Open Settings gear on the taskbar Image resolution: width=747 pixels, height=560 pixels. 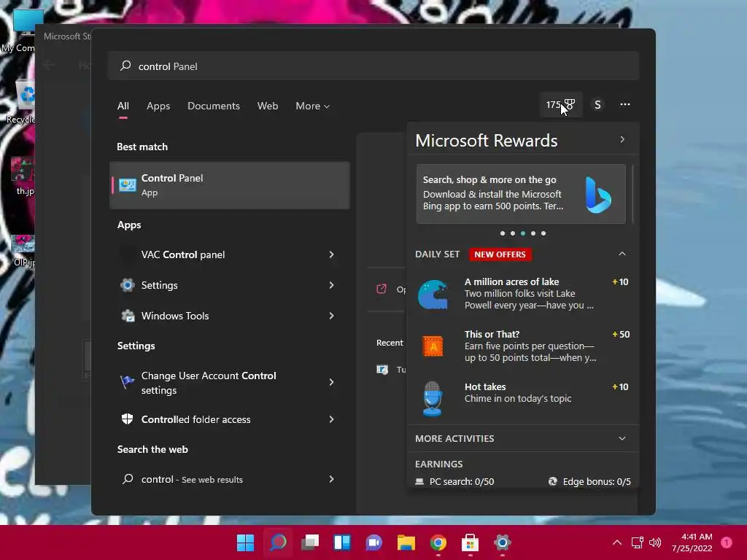502,542
